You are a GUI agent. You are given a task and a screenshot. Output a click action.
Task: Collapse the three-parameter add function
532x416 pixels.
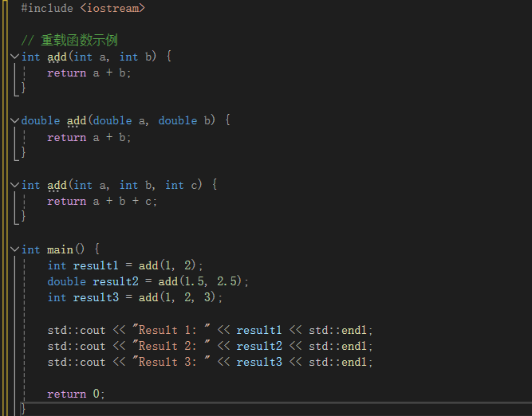coord(14,185)
